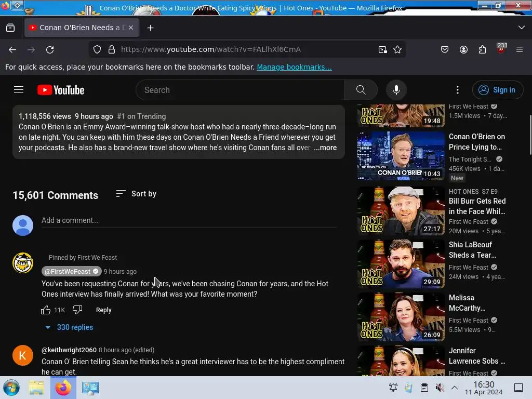Reload the page in Firefox

(x=50, y=49)
